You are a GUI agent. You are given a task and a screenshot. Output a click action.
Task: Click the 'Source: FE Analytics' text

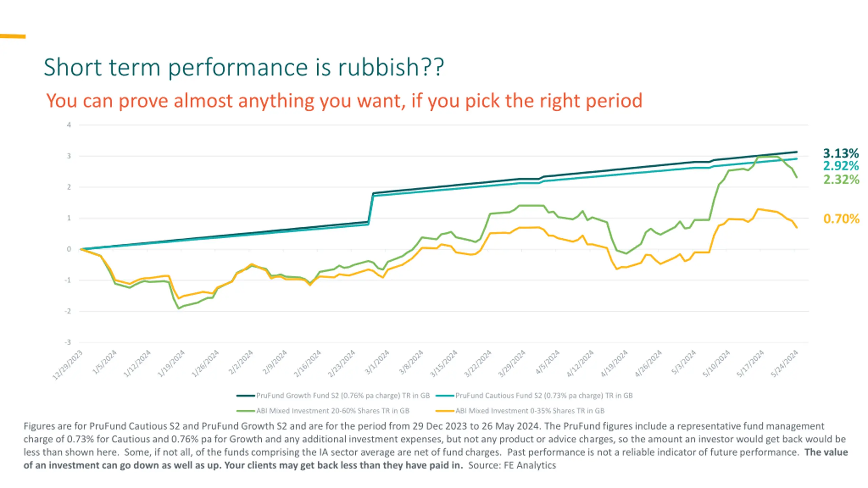point(512,465)
